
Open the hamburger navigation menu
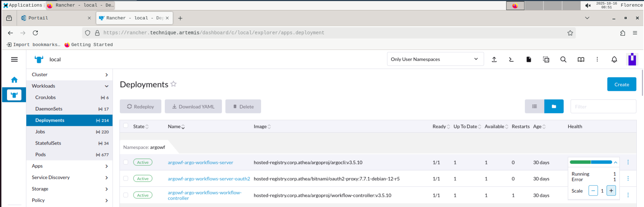(14, 60)
